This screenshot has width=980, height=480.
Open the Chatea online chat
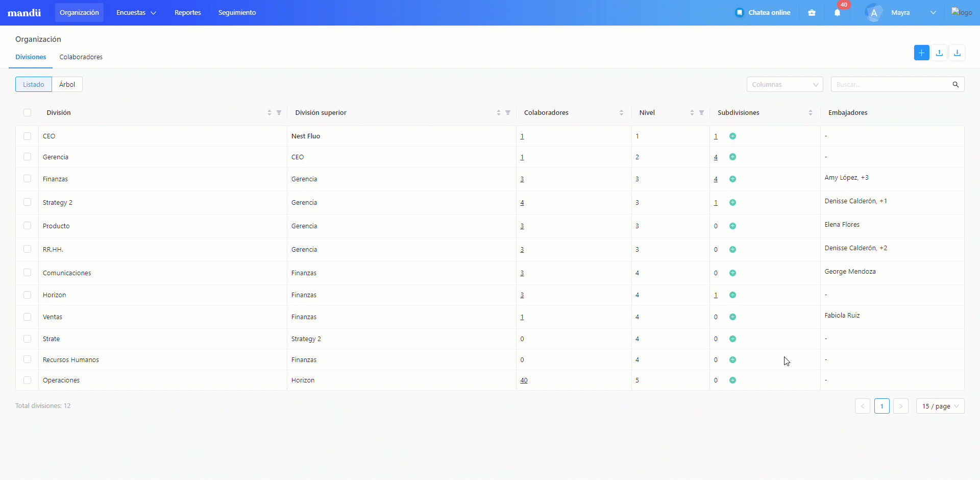[x=763, y=13]
